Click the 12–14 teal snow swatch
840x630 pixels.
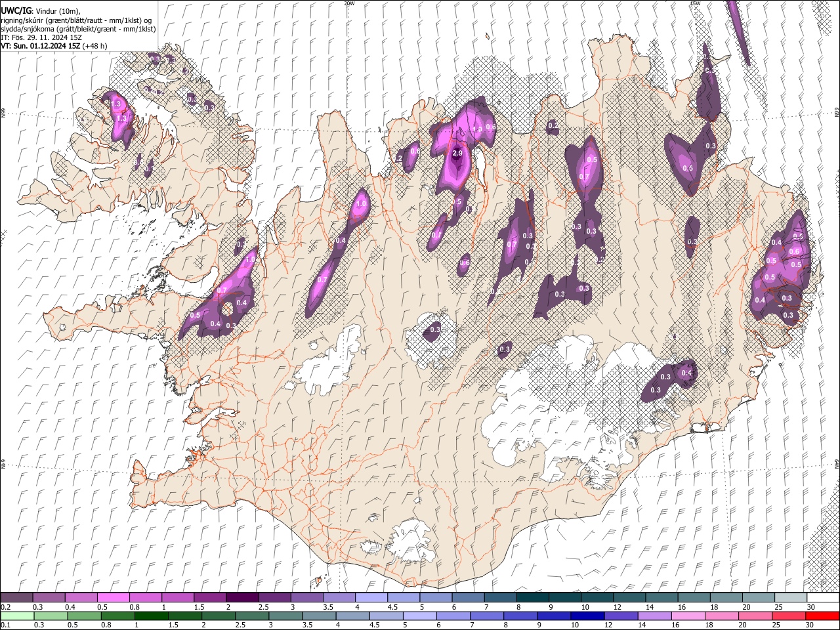click(x=629, y=598)
